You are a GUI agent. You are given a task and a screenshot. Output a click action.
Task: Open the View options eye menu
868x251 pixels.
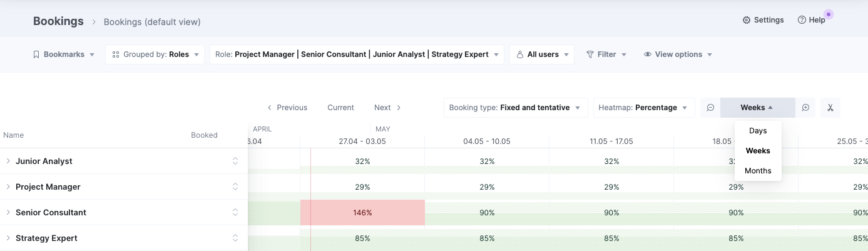point(678,54)
